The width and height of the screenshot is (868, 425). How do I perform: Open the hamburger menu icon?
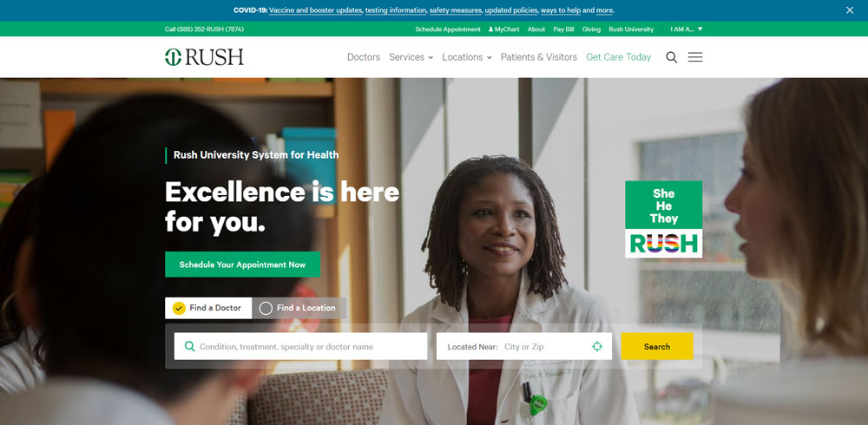point(695,57)
